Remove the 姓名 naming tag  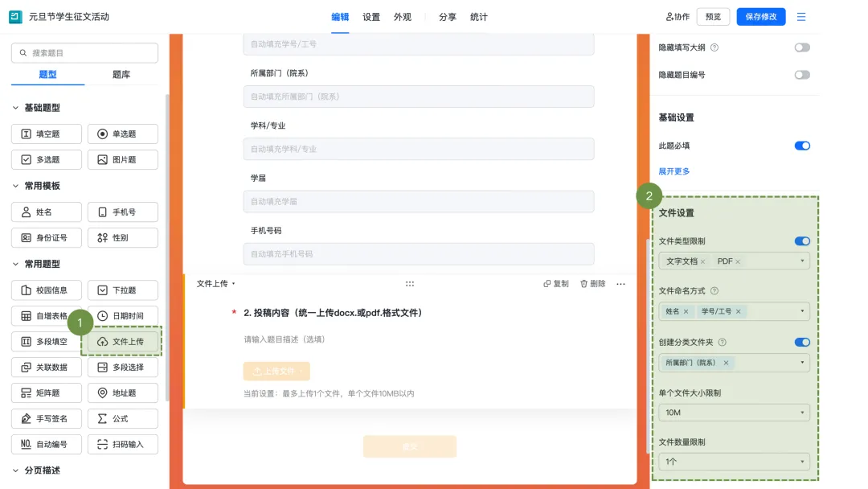pos(686,311)
